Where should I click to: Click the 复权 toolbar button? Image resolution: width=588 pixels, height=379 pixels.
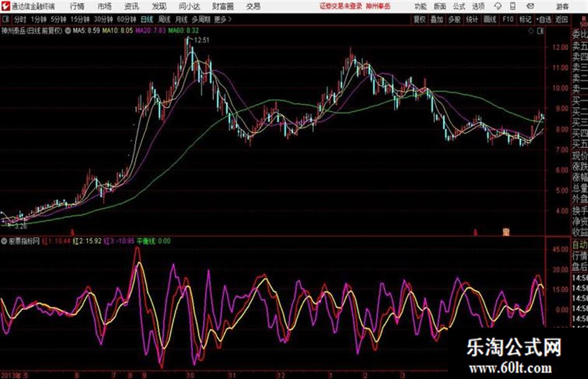click(419, 19)
